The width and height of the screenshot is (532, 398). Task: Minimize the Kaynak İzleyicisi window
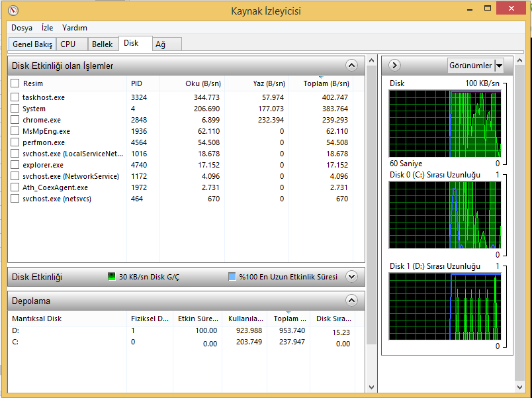tap(470, 9)
